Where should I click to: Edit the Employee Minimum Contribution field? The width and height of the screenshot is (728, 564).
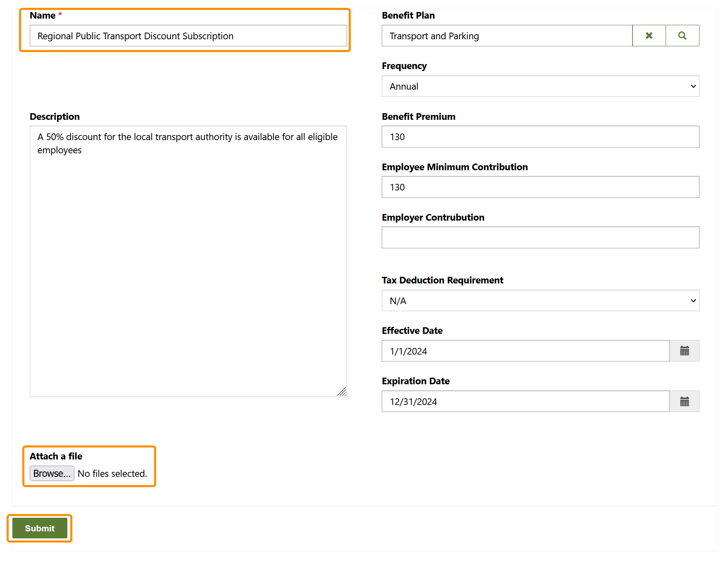(540, 187)
